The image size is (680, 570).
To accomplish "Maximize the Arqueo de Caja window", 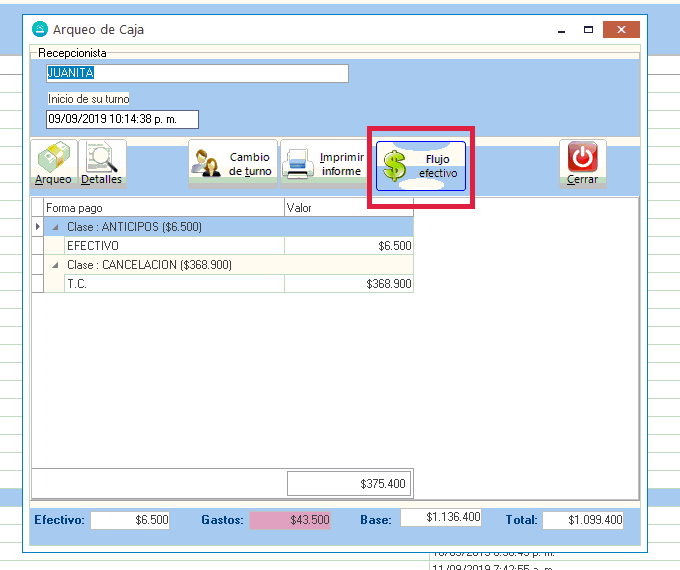I will 589,30.
